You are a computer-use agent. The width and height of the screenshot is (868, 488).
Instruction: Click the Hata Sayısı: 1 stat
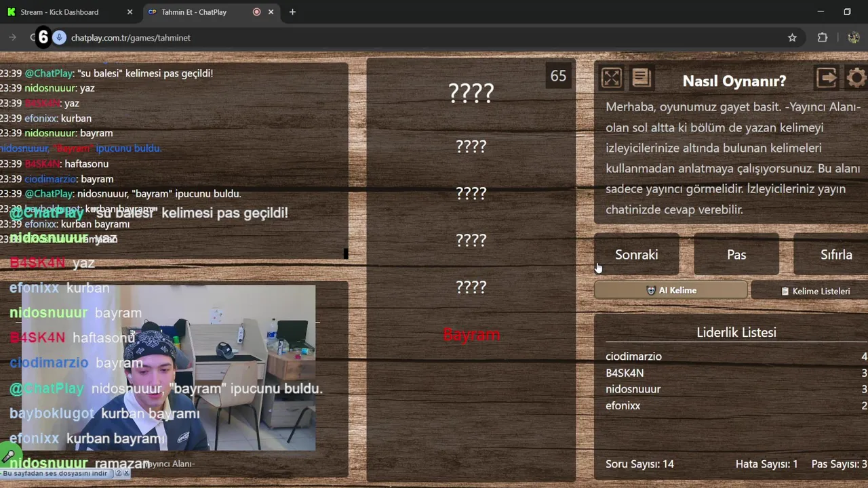[766, 464]
